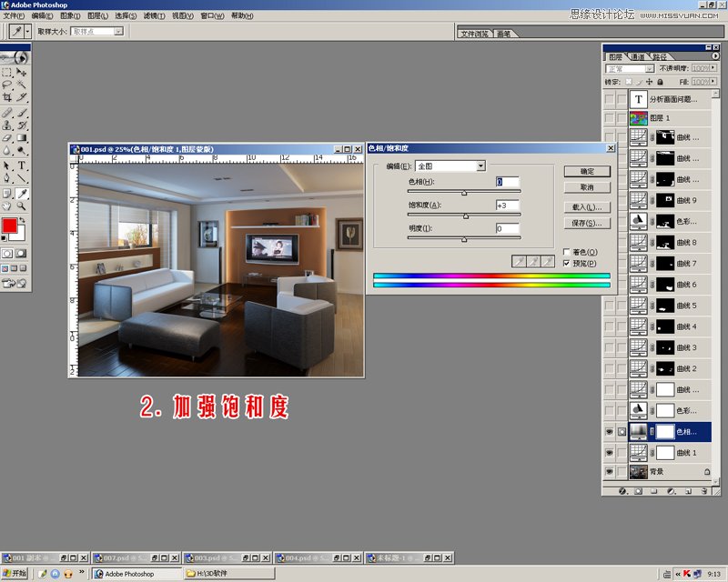Viewport: 728px width, 582px height.
Task: Adjust the Saturation slider handle
Action: [x=466, y=216]
